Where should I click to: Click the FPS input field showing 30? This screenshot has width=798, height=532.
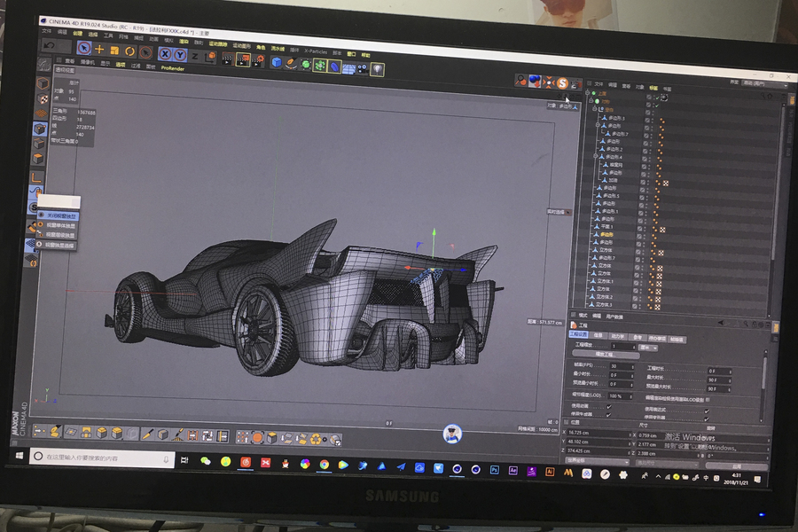click(x=622, y=366)
